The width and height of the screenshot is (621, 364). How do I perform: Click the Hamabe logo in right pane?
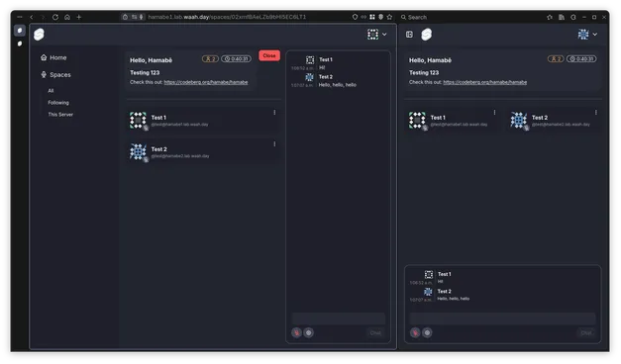point(426,35)
